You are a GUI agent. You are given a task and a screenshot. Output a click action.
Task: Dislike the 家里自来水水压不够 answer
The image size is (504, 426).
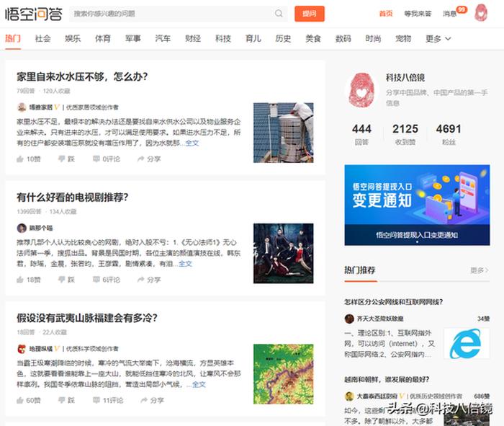click(66, 159)
